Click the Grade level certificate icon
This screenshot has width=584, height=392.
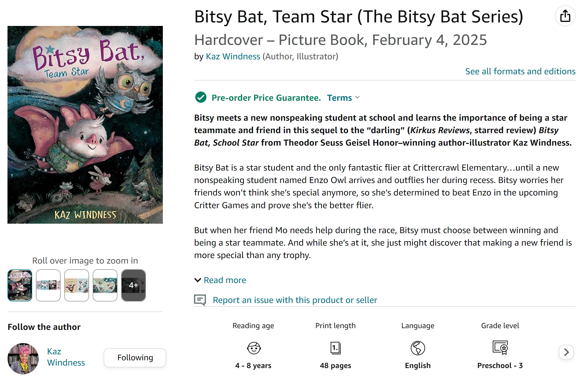[x=500, y=348]
